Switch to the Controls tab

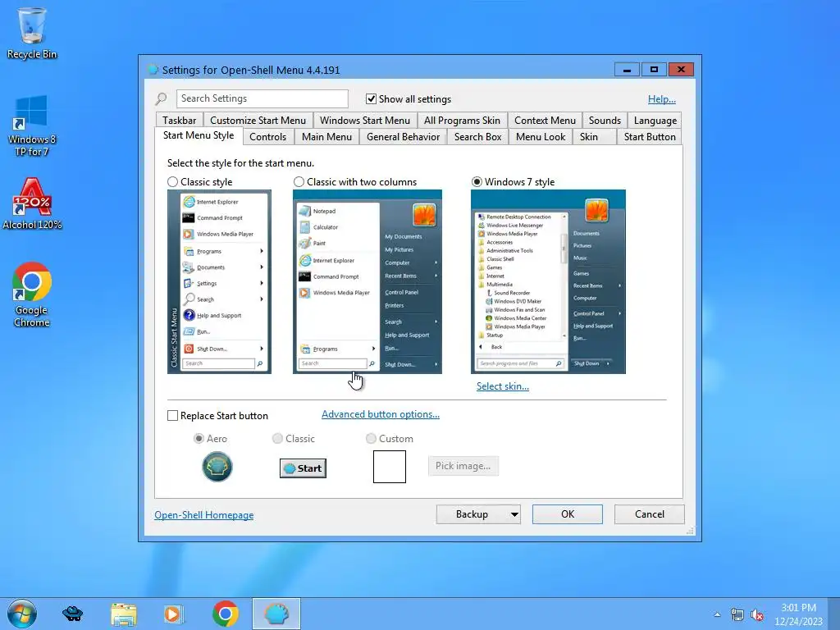[268, 137]
